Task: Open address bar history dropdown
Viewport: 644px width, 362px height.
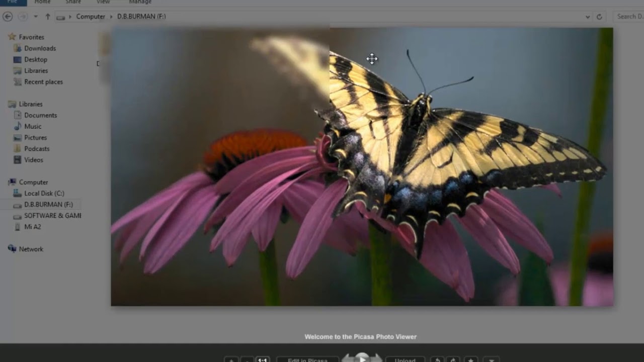Action: [588, 17]
